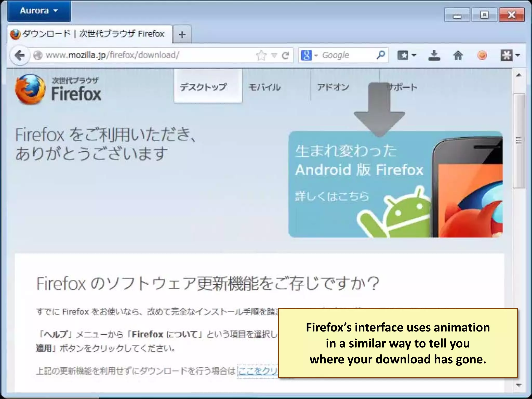Expand the URL history dropdown arrow
Viewport: 532px width, 399px height.
[274, 55]
